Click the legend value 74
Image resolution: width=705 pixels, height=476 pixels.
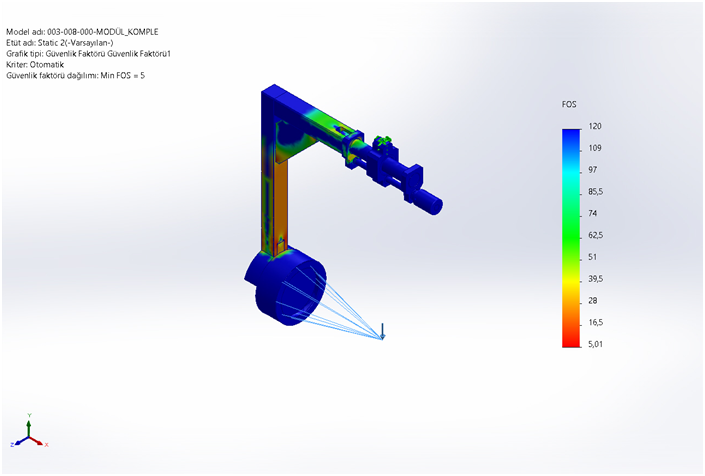point(593,214)
